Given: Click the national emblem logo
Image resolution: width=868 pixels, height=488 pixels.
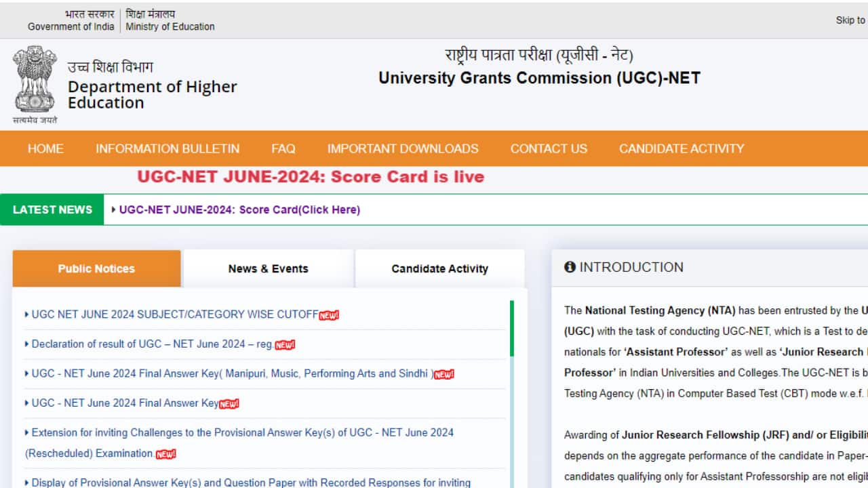Looking at the screenshot, I should tap(35, 84).
